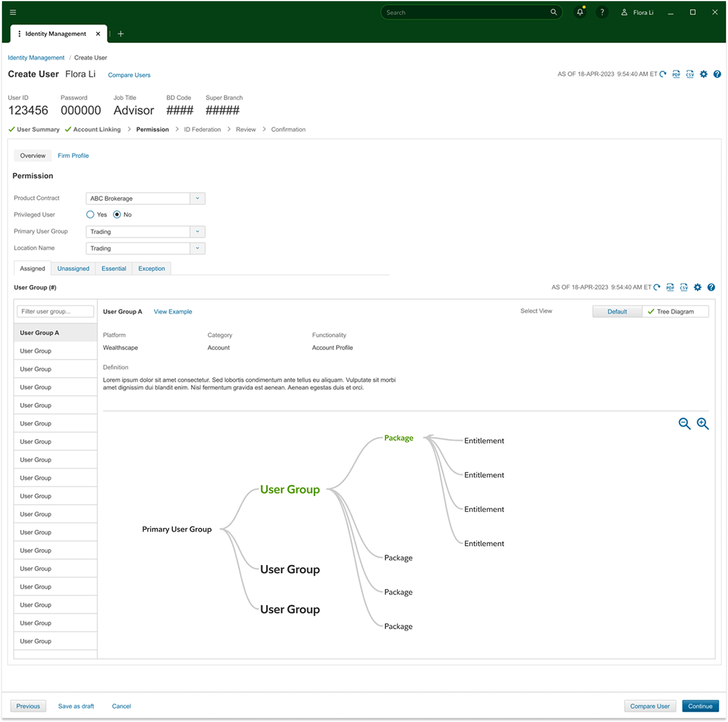Select the Assigned tab
The width and height of the screenshot is (728, 722).
point(33,268)
